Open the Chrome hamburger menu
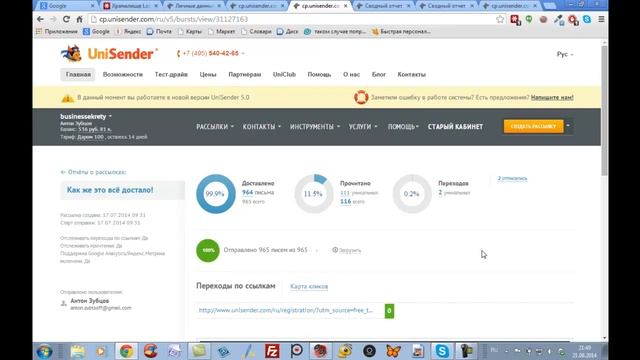Screen dimensions: 640x360 click(x=601, y=19)
